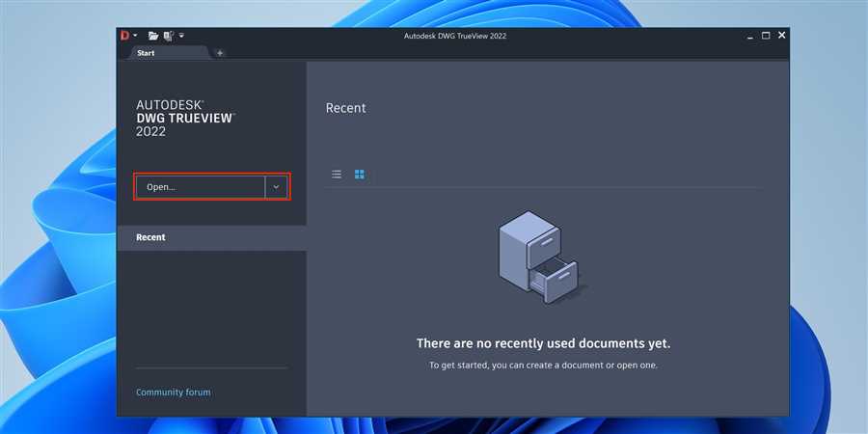Switch recent documents to list view

coord(336,175)
